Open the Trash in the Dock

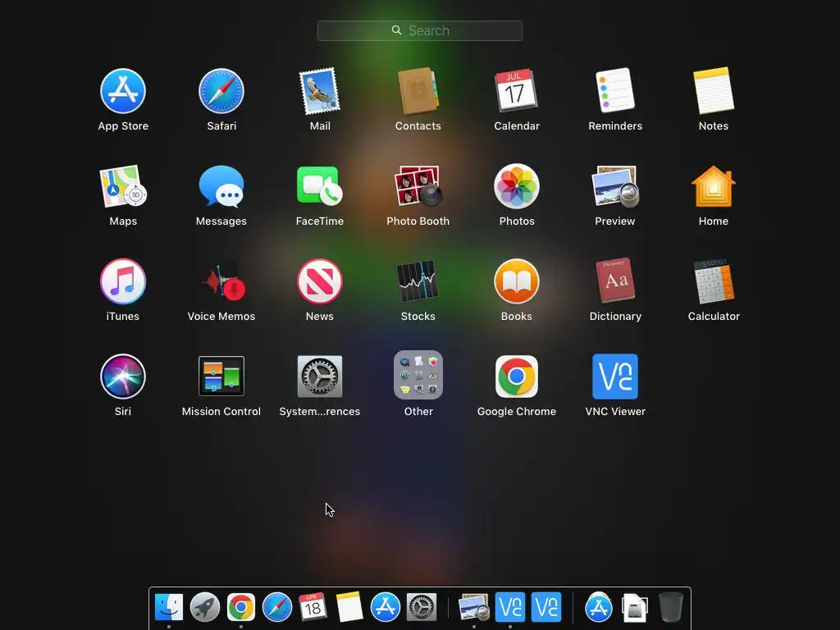tap(670, 607)
